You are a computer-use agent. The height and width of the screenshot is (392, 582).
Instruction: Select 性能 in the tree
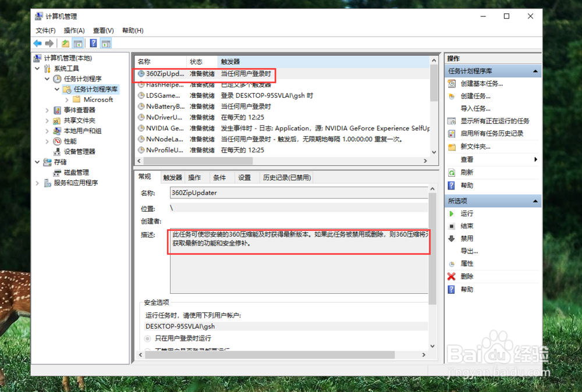[x=70, y=141]
